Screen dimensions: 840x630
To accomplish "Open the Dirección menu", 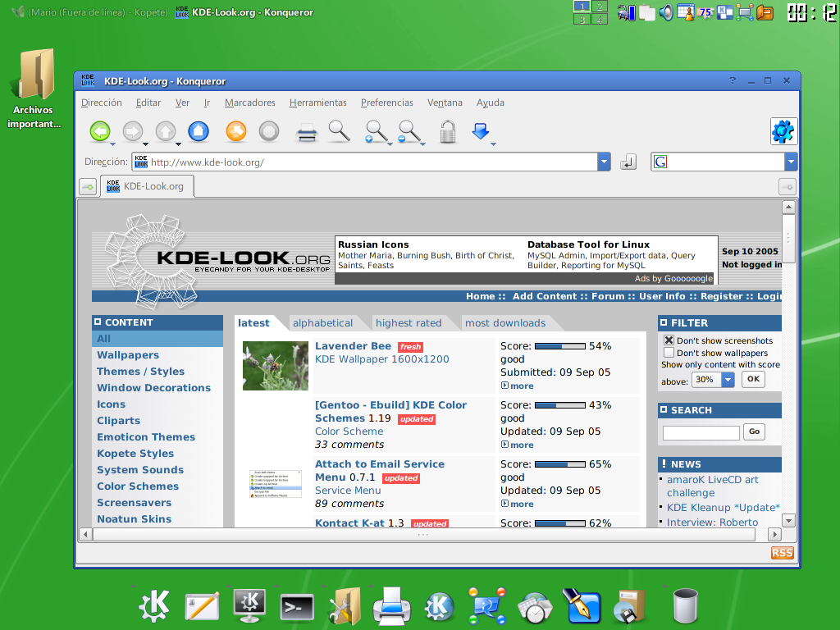I will pos(101,103).
